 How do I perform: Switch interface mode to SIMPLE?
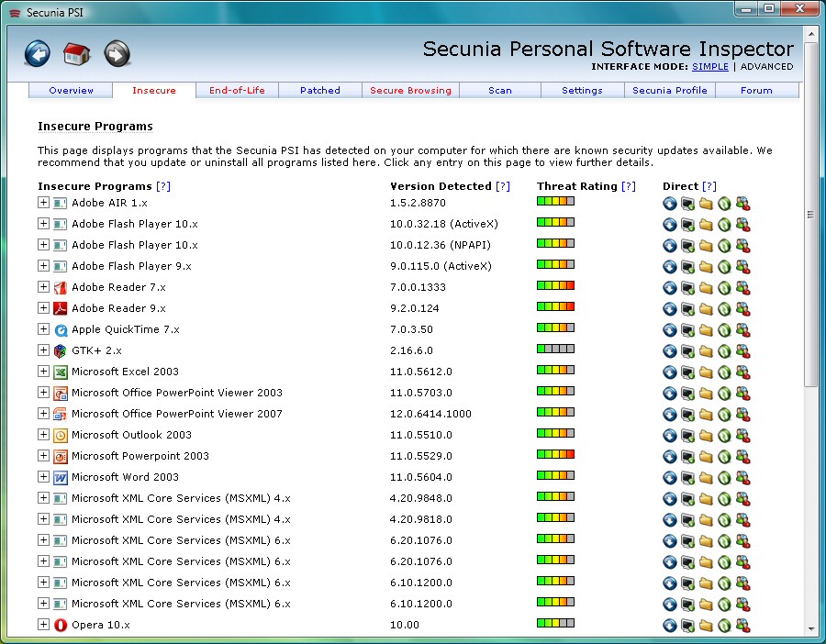tap(710, 67)
